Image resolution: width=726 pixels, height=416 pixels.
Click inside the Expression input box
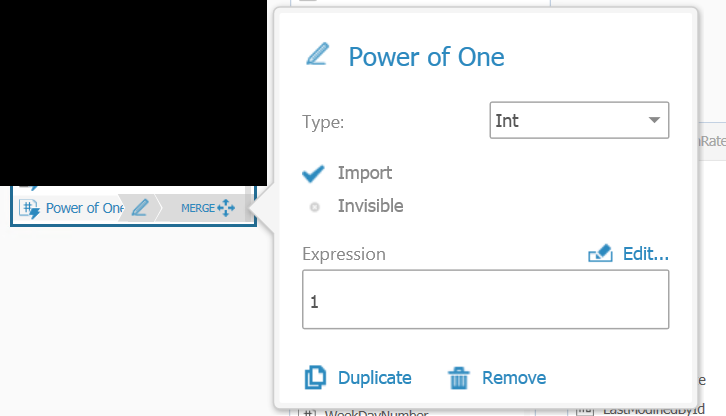pyautogui.click(x=485, y=300)
